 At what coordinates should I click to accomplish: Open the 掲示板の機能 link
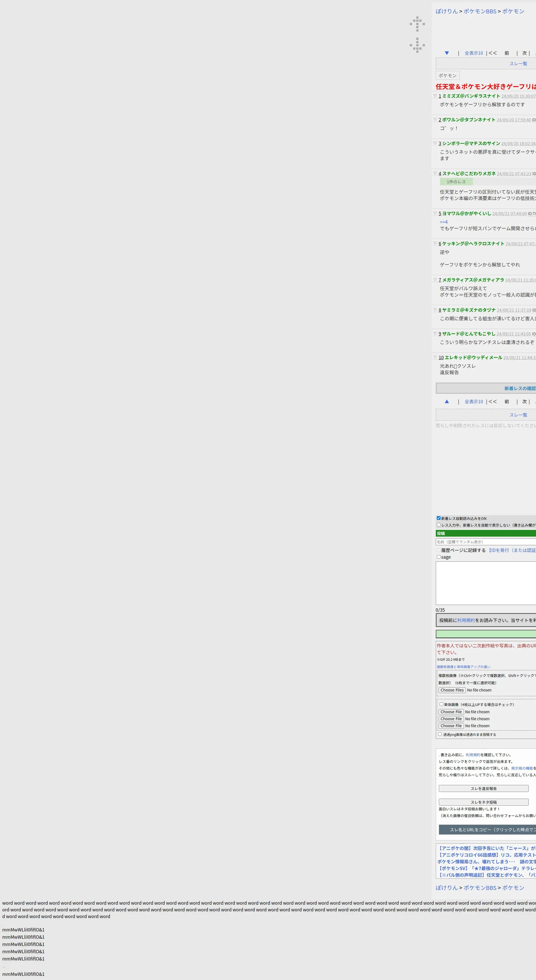click(522, 768)
